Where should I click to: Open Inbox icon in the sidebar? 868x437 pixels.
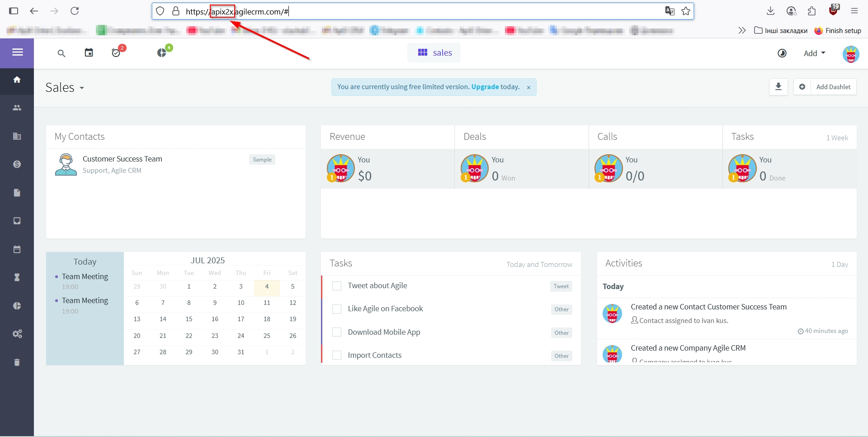tap(17, 221)
